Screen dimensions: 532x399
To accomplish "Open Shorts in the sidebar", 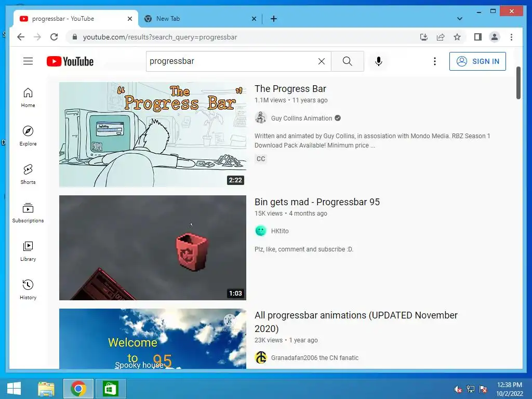I will [x=28, y=175].
